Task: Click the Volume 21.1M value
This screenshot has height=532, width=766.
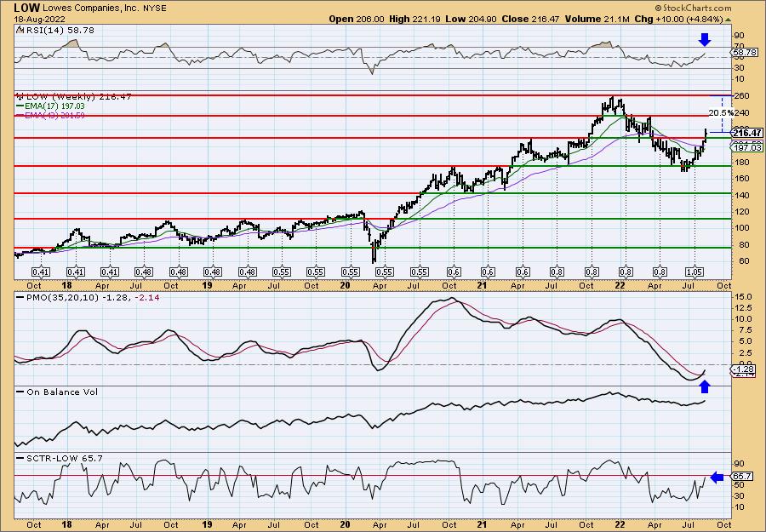Action: click(x=595, y=19)
